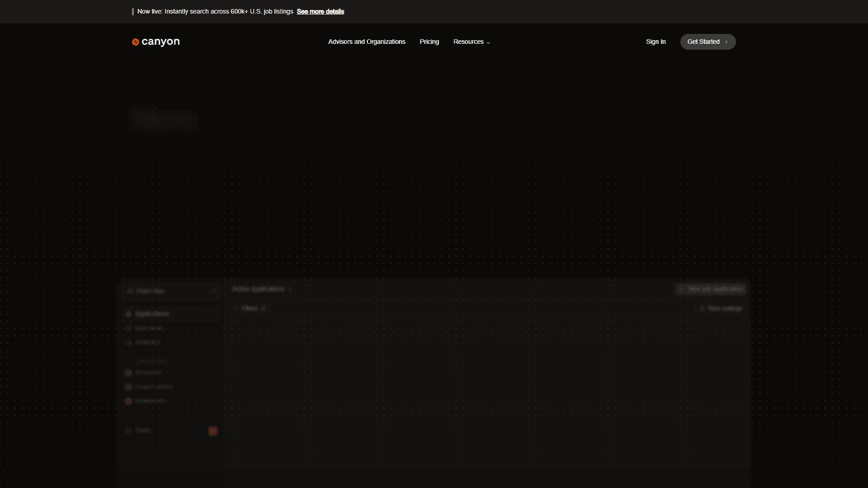This screenshot has height=488, width=868.
Task: Click the Sign In link
Action: (x=656, y=42)
